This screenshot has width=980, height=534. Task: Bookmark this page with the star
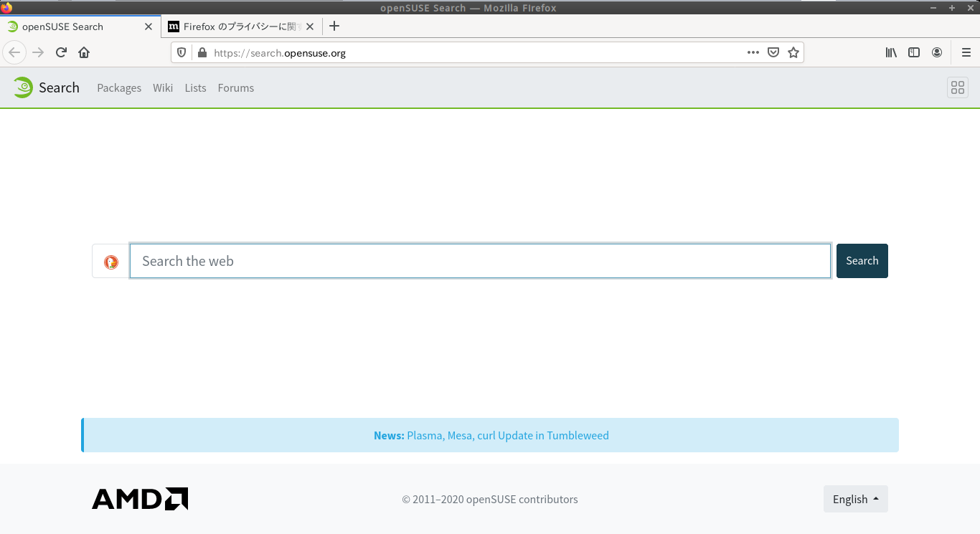pos(793,52)
